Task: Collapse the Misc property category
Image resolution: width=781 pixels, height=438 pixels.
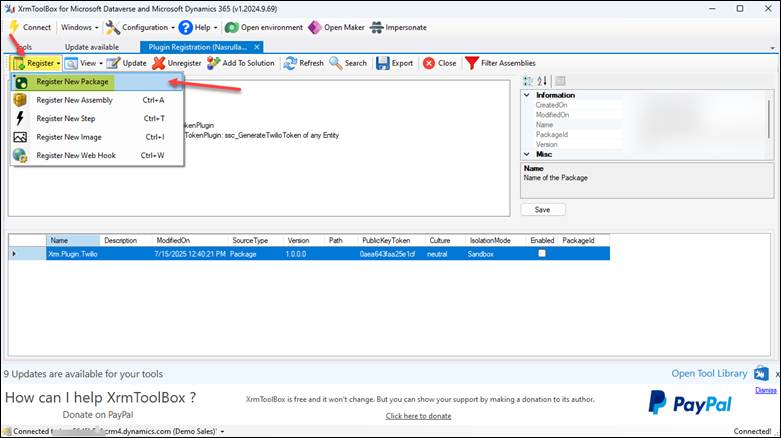Action: click(526, 154)
